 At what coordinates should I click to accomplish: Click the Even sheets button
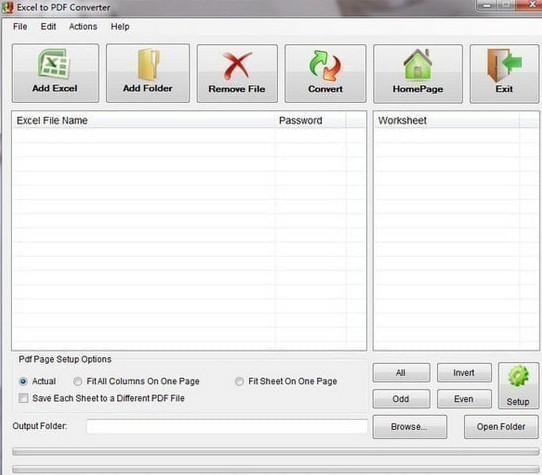point(464,399)
